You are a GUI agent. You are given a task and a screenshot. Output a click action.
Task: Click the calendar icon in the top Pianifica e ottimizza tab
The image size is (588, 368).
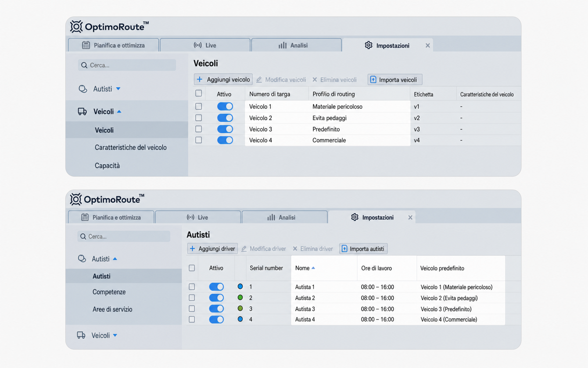[x=86, y=45]
